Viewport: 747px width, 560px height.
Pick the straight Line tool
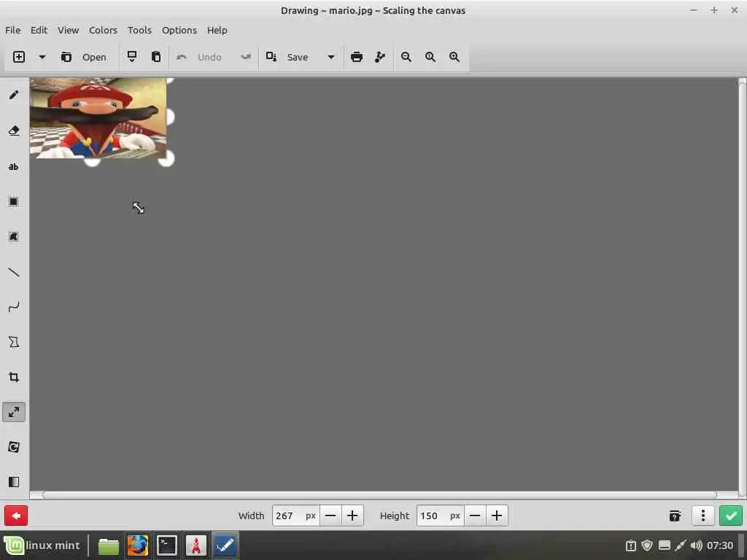[x=14, y=272]
